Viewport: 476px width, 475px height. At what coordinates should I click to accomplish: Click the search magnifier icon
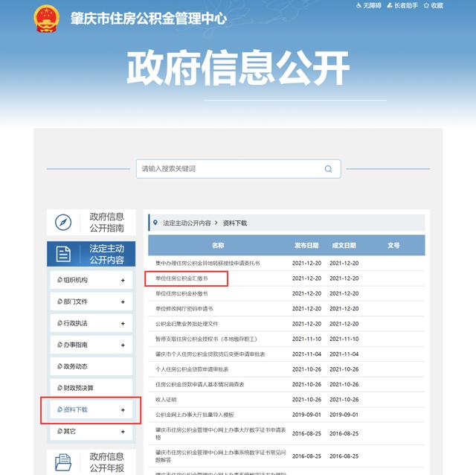point(328,169)
